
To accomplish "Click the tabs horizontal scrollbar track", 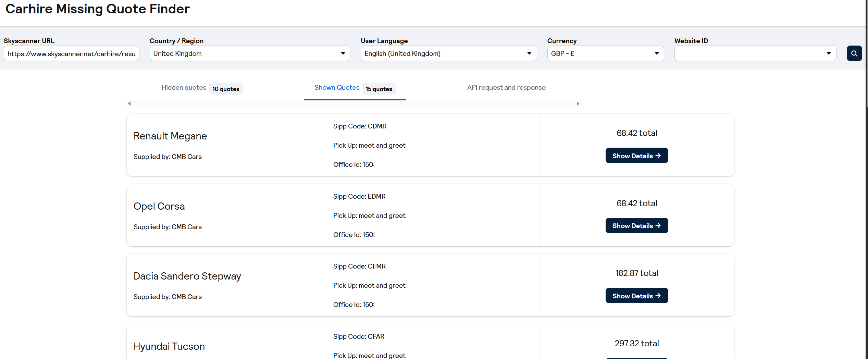I will coord(354,103).
